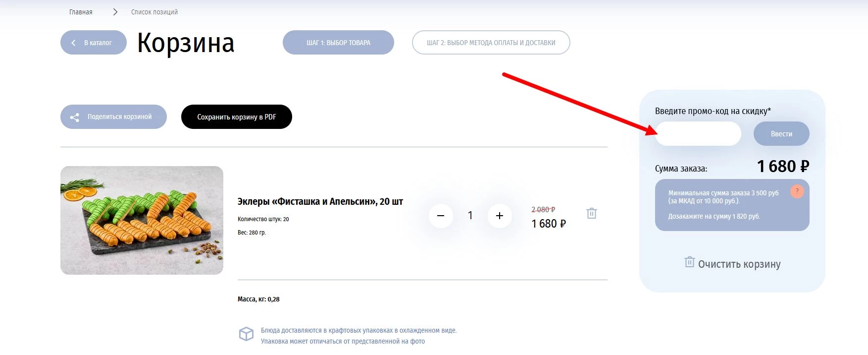
Task: Click the Список позиций breadcrumb
Action: pos(154,12)
